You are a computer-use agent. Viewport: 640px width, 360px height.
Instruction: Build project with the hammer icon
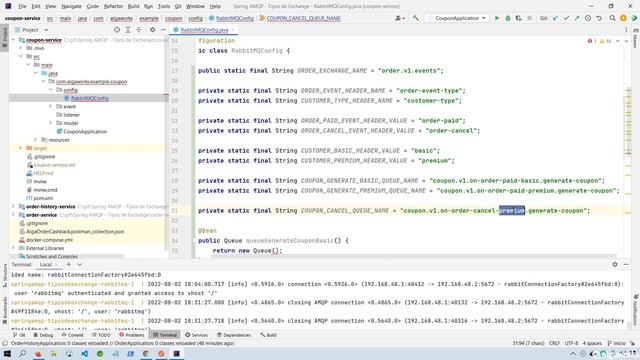416,18
